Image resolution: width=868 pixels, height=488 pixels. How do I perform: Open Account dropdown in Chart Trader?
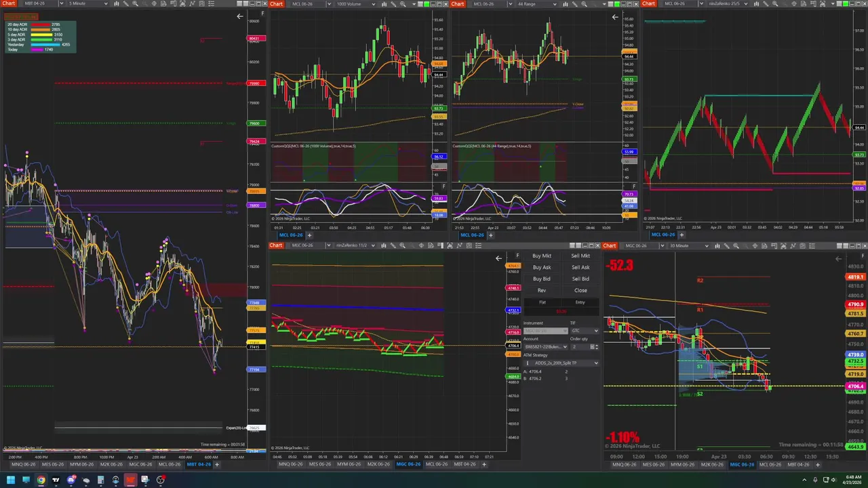(546, 346)
